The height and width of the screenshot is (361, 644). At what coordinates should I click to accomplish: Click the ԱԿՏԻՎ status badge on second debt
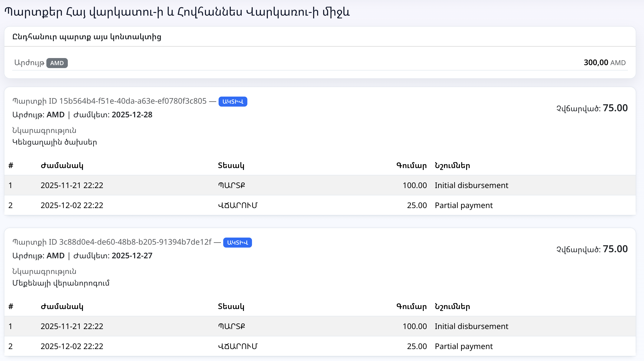pos(237,242)
